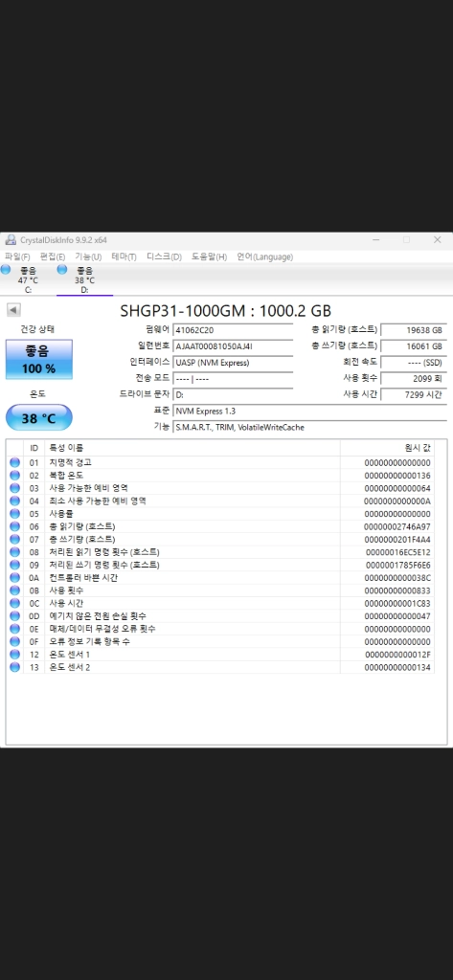
Task: Click raw value 00000002746A97
Action: (397, 527)
